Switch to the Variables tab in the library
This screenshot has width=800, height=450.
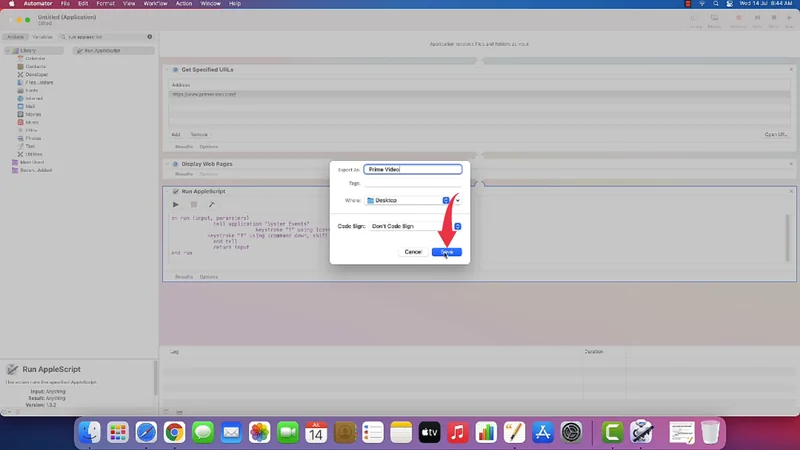click(41, 36)
